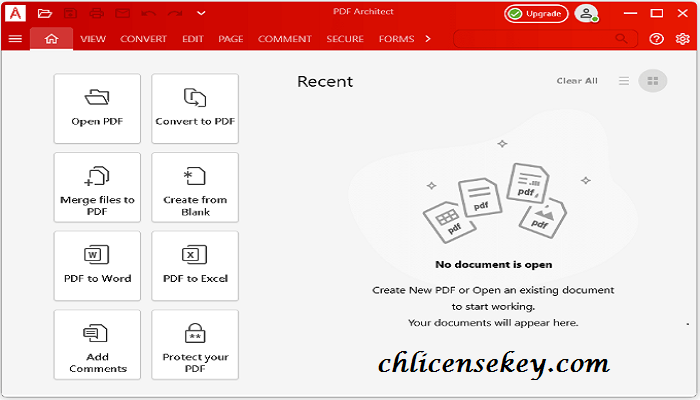The width and height of the screenshot is (700, 400).
Task: Click the Open PDF tile
Action: click(97, 109)
